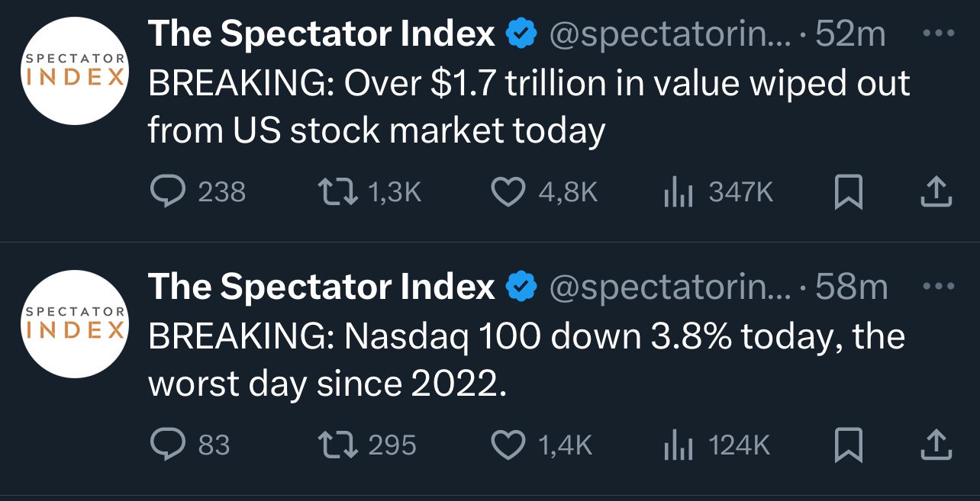Open Spectator Index avatar on Nasdaq tweet
Image resolution: width=980 pixels, height=501 pixels.
[x=74, y=323]
